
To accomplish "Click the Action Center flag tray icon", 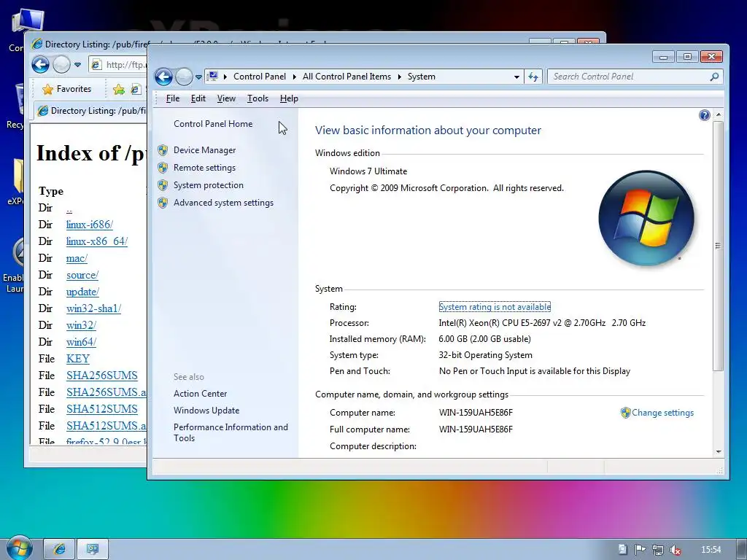I will (640, 550).
